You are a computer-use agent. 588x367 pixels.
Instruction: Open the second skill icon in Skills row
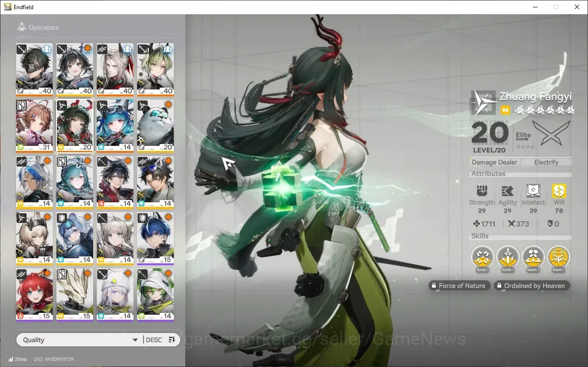(508, 257)
